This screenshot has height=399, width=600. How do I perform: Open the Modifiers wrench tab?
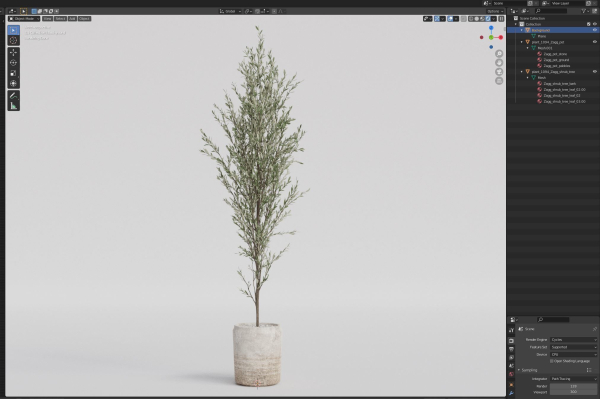(x=512, y=393)
